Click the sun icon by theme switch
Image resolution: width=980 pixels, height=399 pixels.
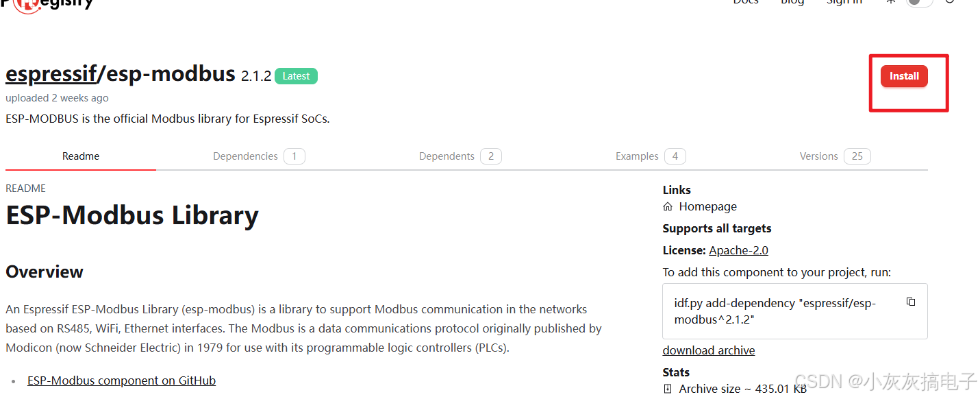(x=890, y=2)
